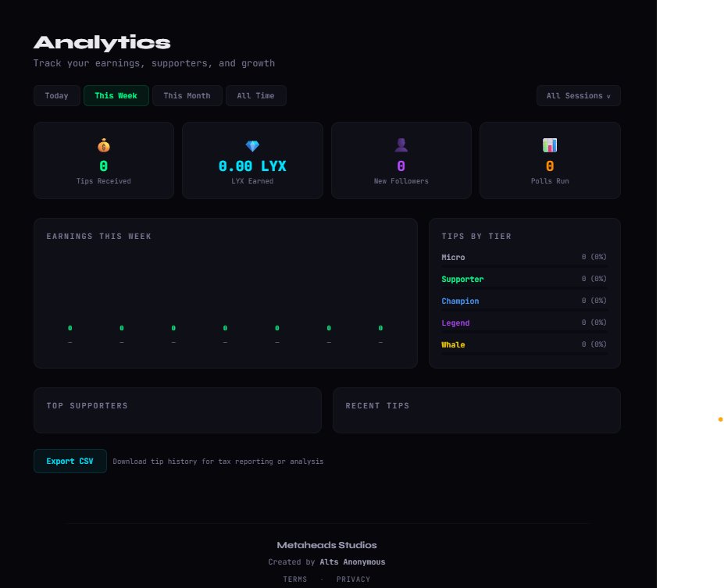Select the This Week tab
724x588 pixels.
point(116,95)
